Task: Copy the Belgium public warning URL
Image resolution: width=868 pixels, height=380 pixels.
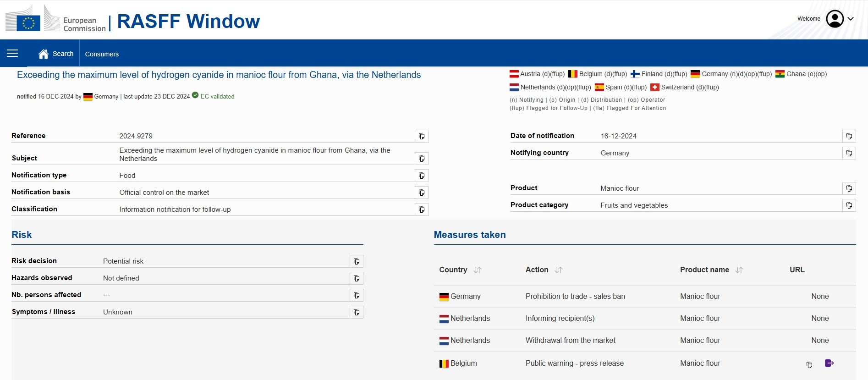Action: tap(809, 365)
